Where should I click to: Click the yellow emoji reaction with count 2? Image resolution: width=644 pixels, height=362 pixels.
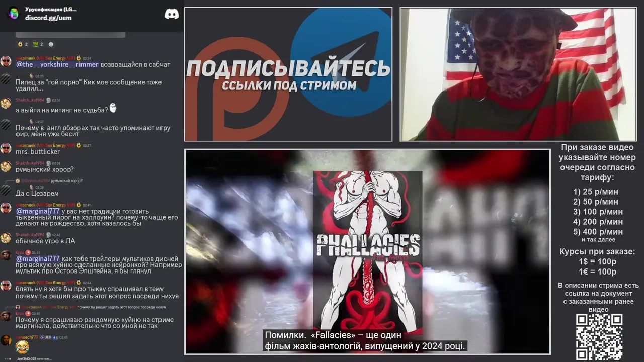[x=23, y=44]
